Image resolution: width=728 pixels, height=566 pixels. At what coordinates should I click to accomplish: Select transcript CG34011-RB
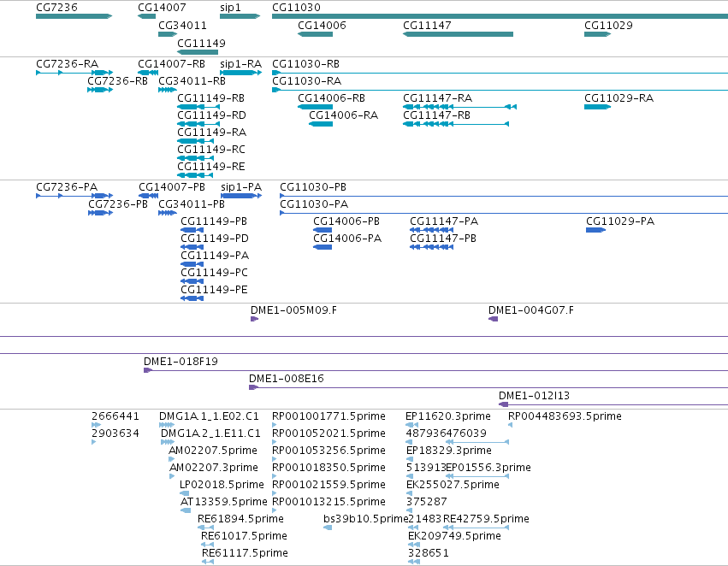click(x=167, y=90)
